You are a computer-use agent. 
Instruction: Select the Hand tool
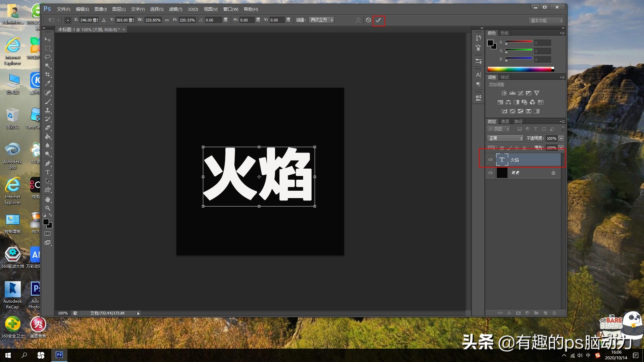click(48, 199)
